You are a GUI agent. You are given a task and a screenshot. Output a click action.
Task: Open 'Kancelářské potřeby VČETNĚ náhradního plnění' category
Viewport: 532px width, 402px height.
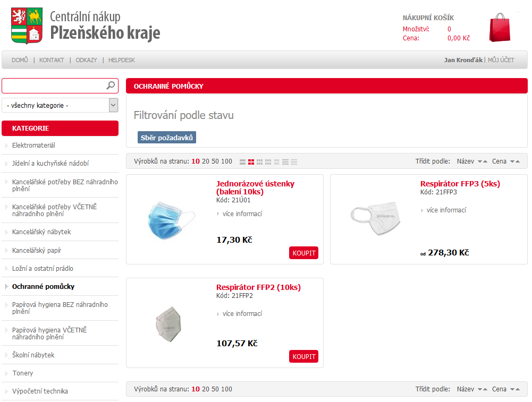[55, 210]
